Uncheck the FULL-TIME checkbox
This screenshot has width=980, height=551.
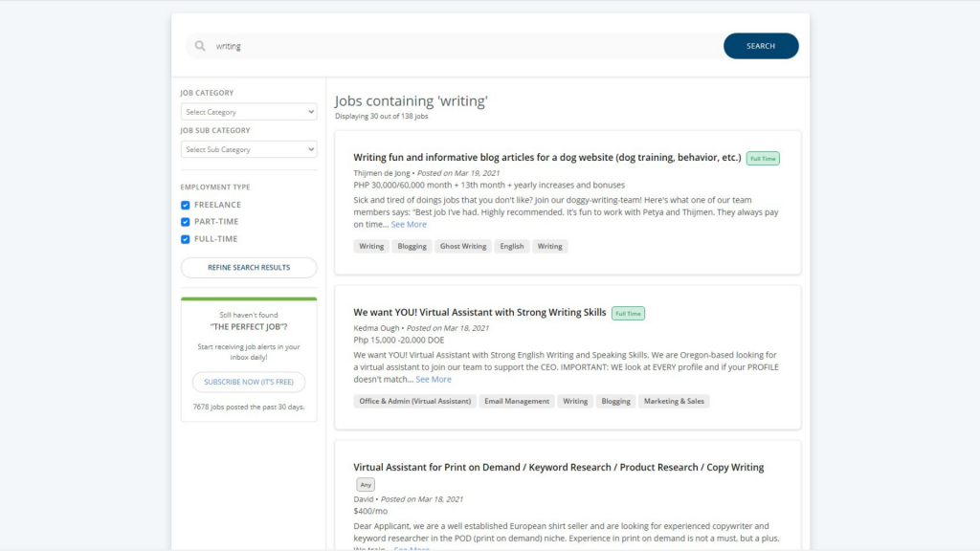[x=185, y=239]
